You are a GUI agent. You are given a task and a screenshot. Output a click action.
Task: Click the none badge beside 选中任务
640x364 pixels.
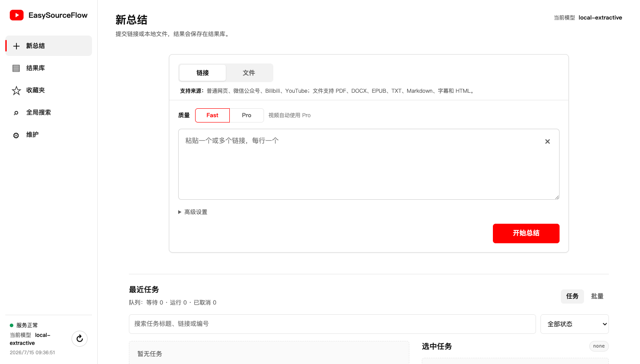click(x=599, y=346)
